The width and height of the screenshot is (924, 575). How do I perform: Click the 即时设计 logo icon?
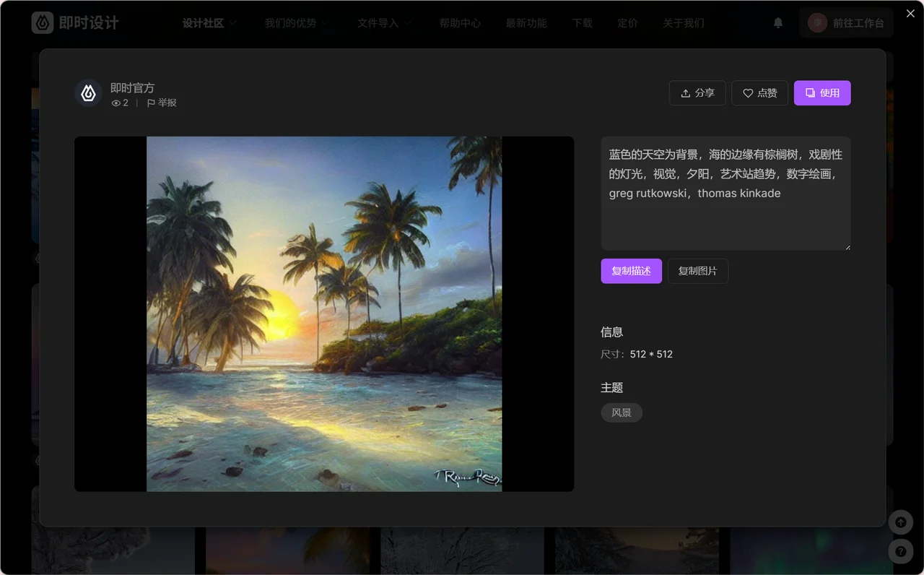point(43,22)
